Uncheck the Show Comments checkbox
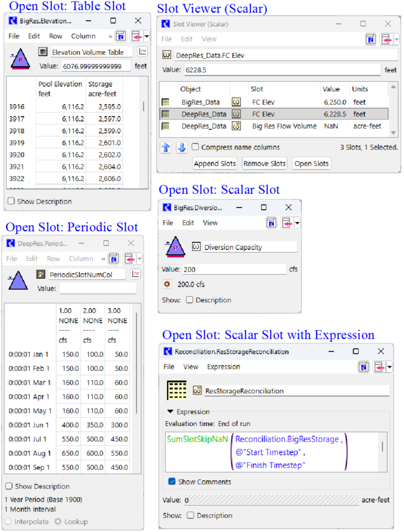Image resolution: width=404 pixels, height=532 pixels. [172, 482]
